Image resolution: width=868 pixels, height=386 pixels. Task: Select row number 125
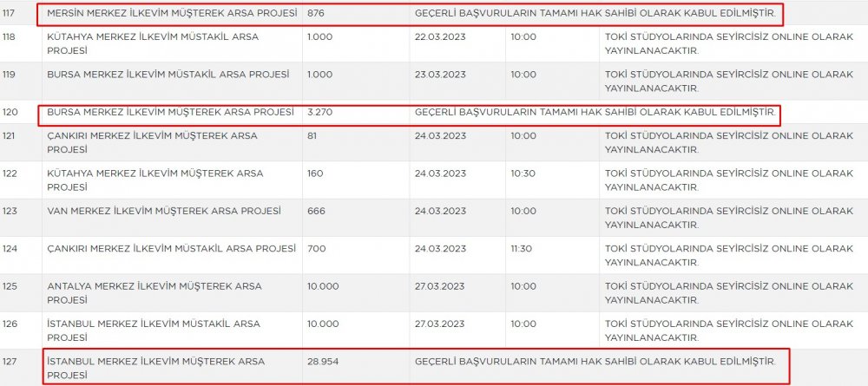[x=10, y=286]
